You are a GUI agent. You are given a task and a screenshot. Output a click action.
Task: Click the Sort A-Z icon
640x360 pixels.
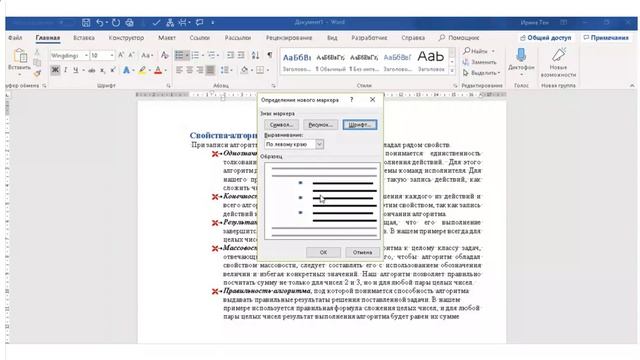click(x=256, y=55)
